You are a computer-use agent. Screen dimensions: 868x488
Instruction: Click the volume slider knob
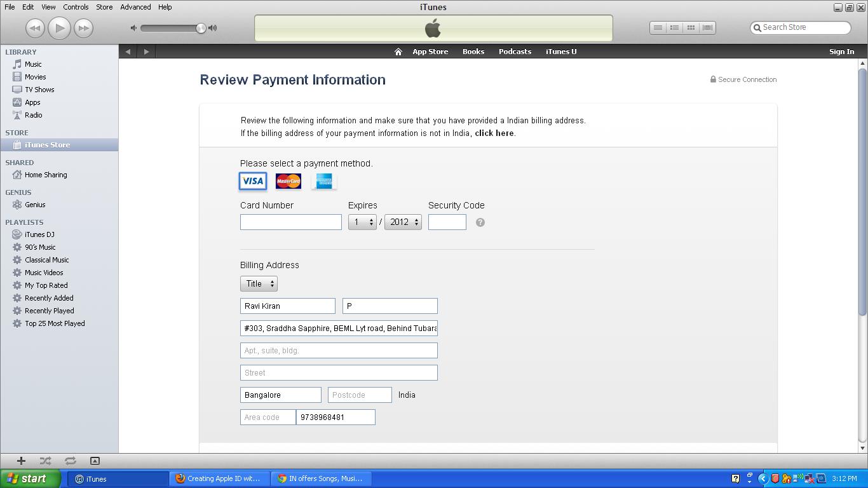pos(201,28)
